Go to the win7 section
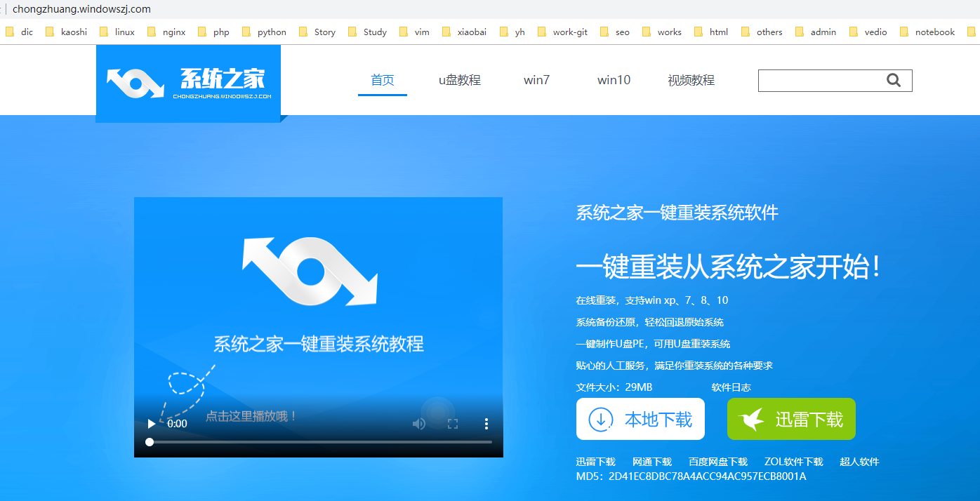The width and height of the screenshot is (980, 501). (537, 80)
